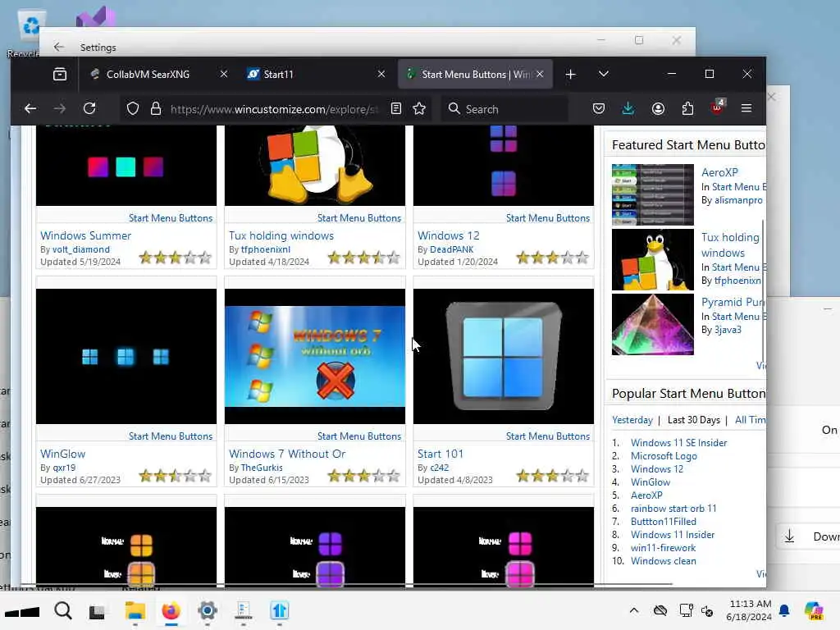Rate Windows Summer with star rating

[x=176, y=258]
